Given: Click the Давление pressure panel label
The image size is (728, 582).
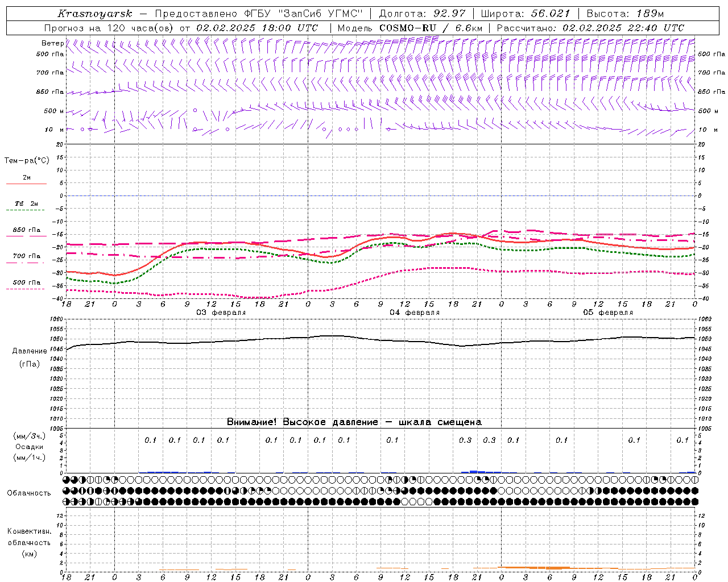Looking at the screenshot, I should [x=30, y=351].
